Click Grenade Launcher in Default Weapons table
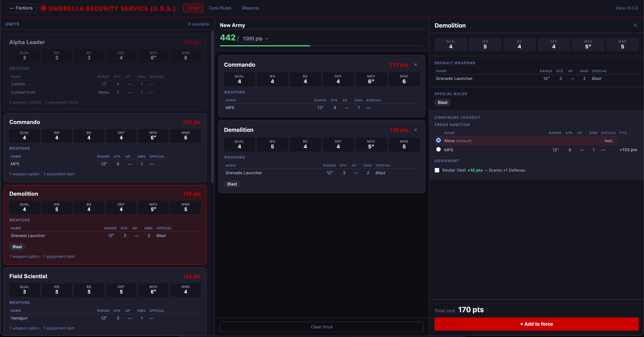Viewport: 644px width, 337px height. point(454,78)
